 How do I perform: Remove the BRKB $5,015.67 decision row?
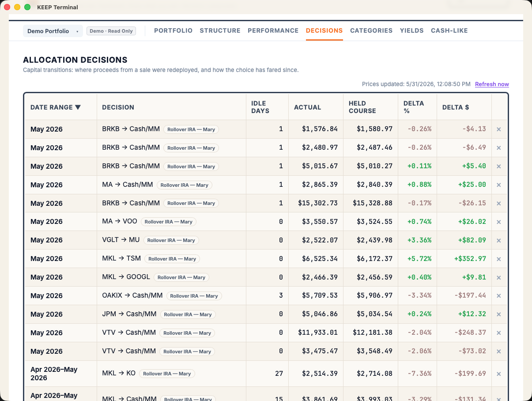(499, 166)
